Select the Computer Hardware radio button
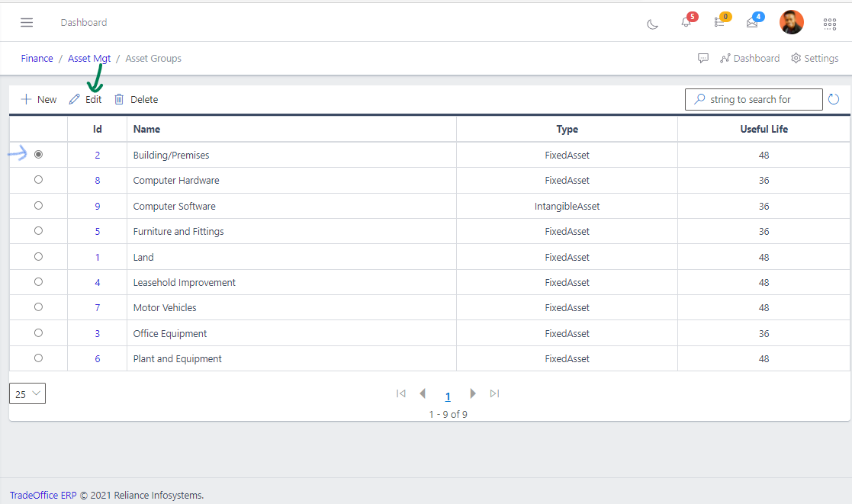 point(38,180)
